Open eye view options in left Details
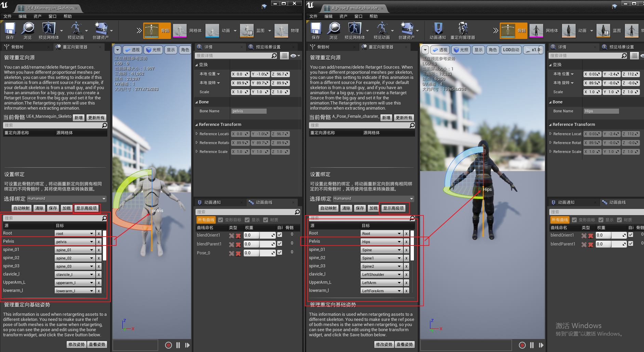Viewport: 644px width, 352px height. pos(295,56)
